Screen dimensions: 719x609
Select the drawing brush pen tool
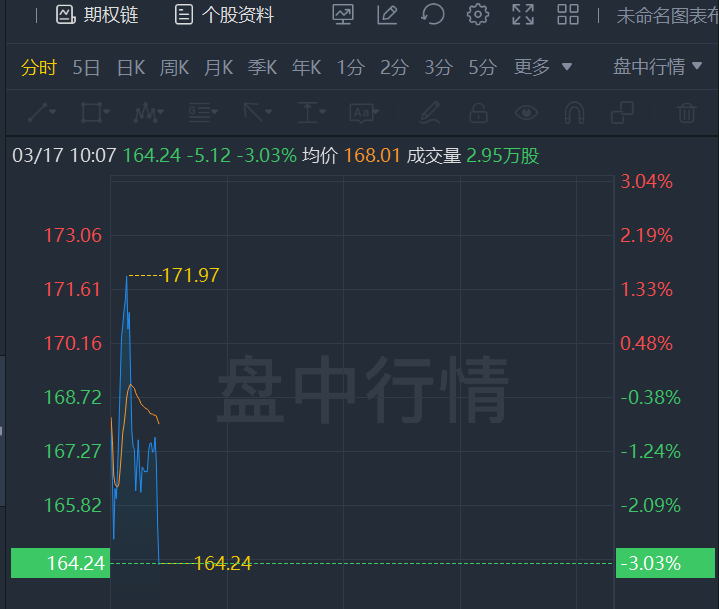[430, 113]
